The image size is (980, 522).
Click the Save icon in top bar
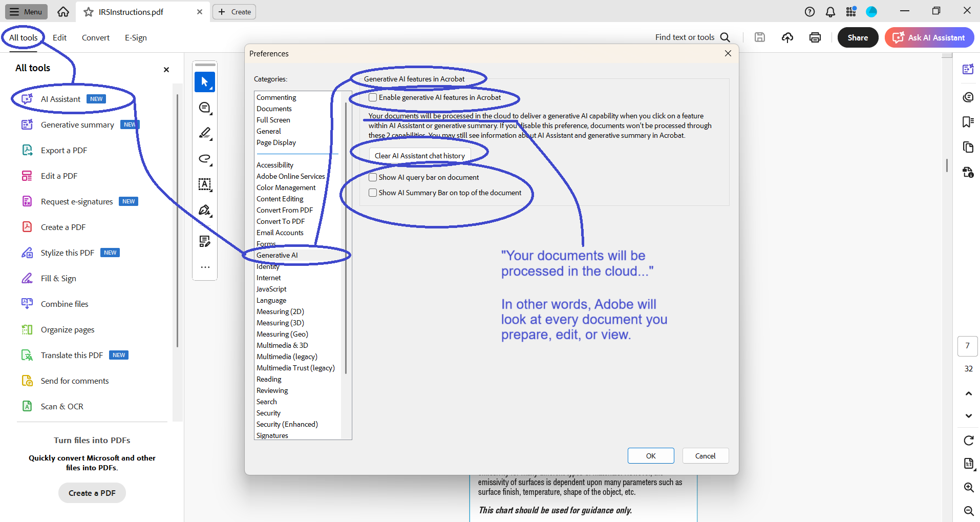point(760,37)
